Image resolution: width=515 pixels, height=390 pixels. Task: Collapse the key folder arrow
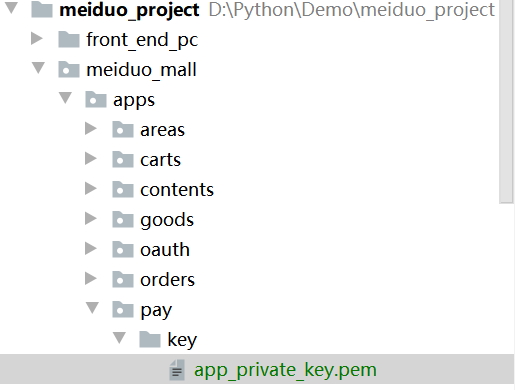(119, 338)
